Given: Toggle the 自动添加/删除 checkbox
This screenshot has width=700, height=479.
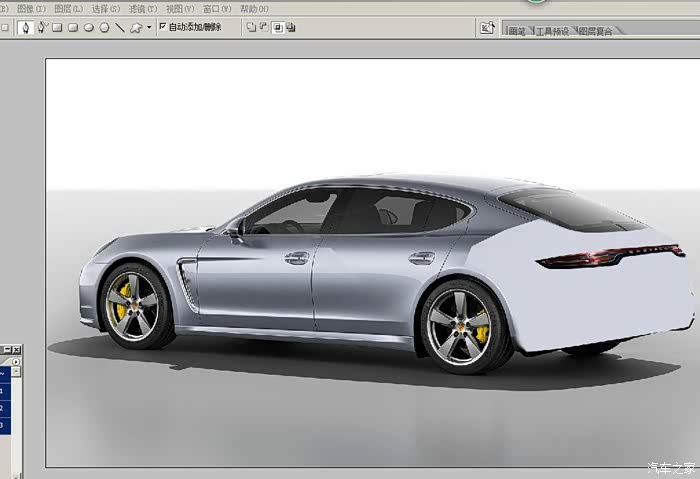Looking at the screenshot, I should (163, 28).
